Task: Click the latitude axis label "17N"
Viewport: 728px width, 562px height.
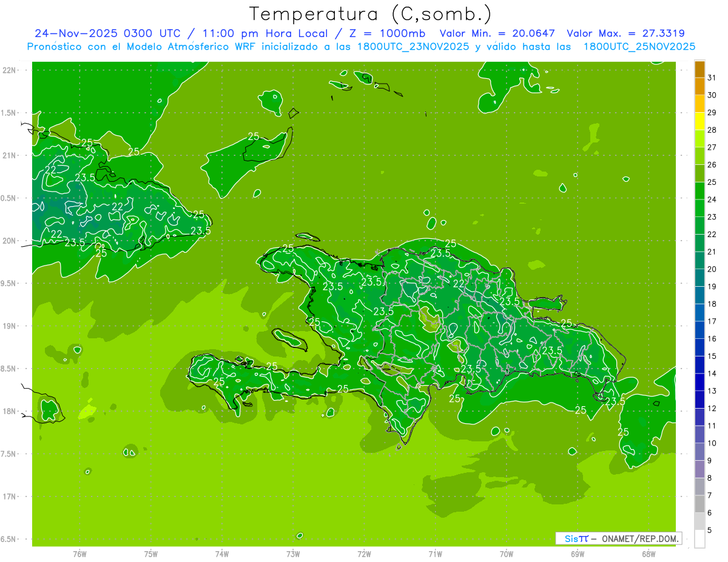Action: click(x=8, y=497)
